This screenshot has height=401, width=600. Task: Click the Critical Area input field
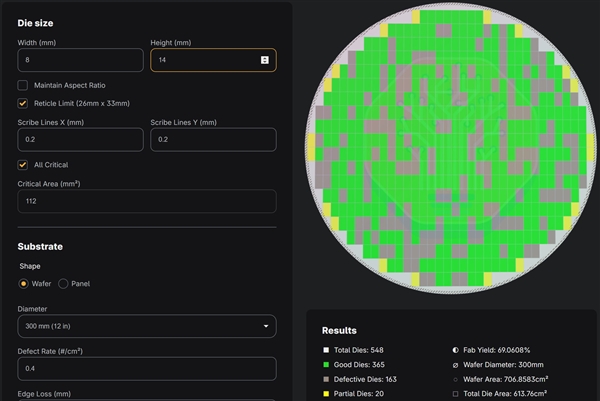pos(147,201)
